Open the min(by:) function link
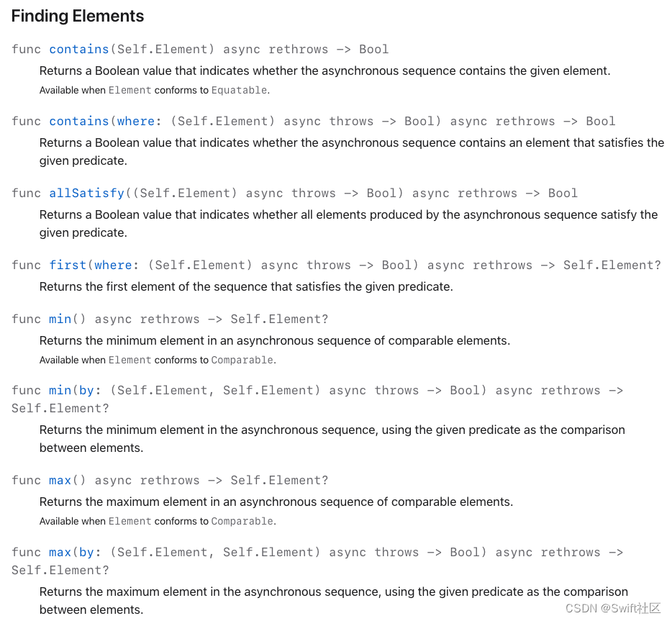Image resolution: width=672 pixels, height=621 pixels. [71, 391]
